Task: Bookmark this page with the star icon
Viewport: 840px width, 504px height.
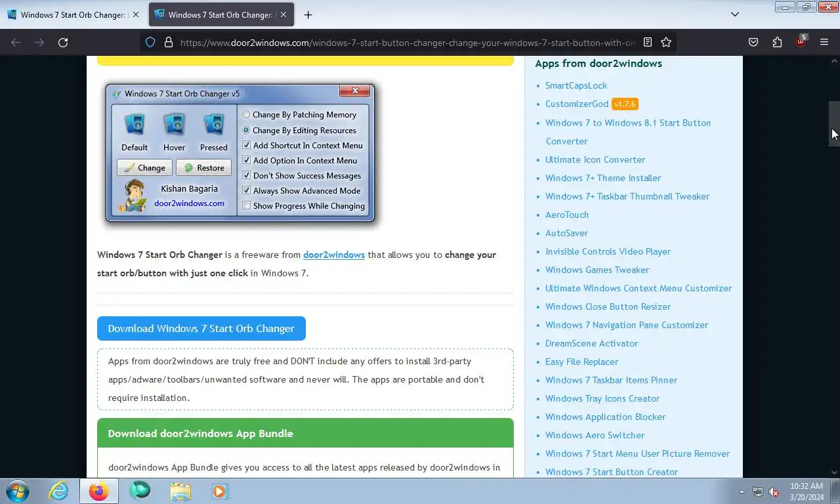Action: tap(666, 42)
